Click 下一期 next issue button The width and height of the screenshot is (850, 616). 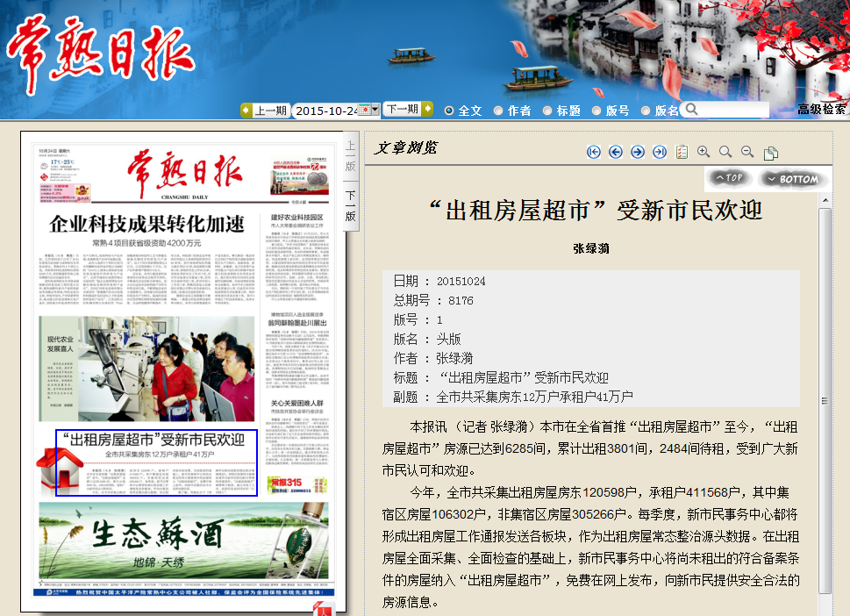coord(403,110)
